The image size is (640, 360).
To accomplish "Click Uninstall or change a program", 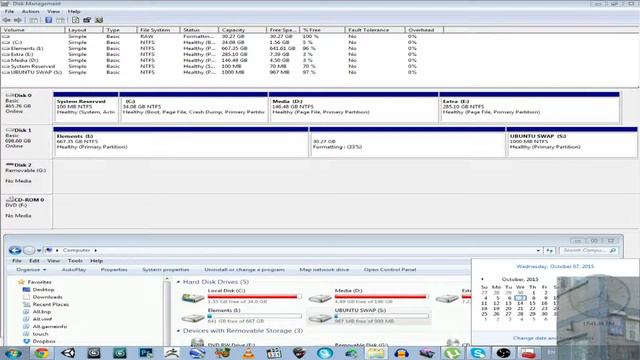I will click(244, 270).
